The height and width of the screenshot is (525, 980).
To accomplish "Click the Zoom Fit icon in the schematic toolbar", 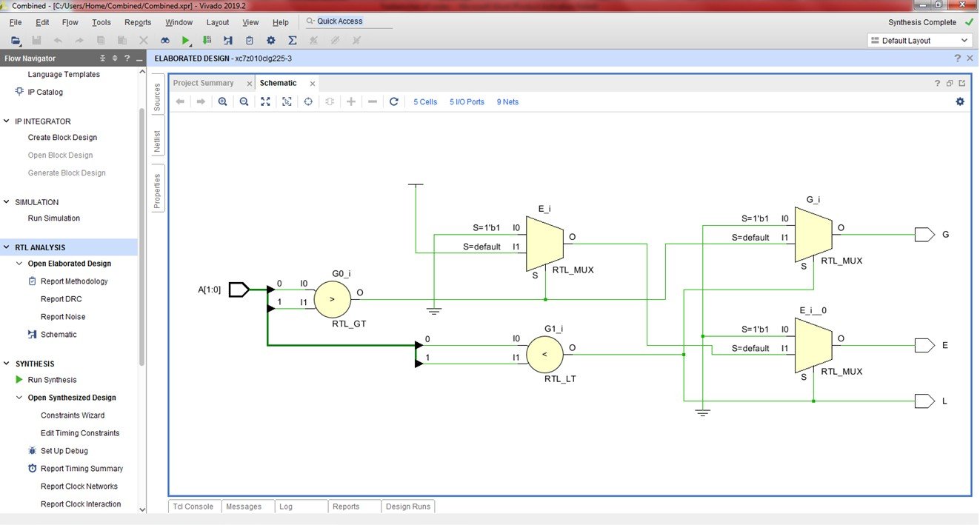I will pyautogui.click(x=265, y=101).
